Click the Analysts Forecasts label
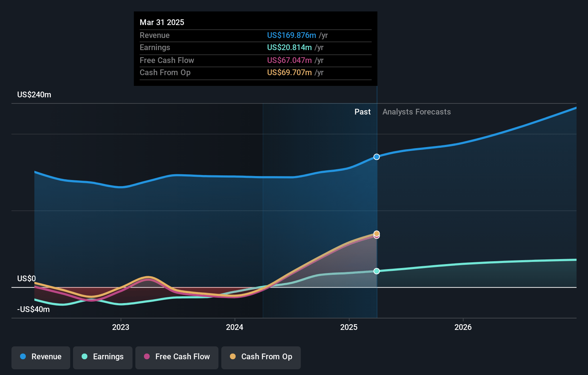Image resolution: width=588 pixels, height=375 pixels. coord(416,112)
